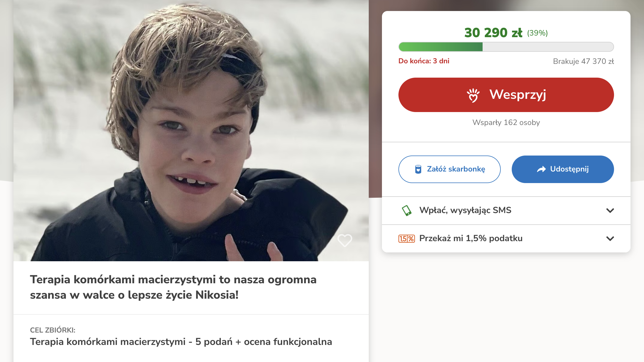The image size is (644, 362).
Task: Click the boy's campaign photo
Action: click(191, 130)
